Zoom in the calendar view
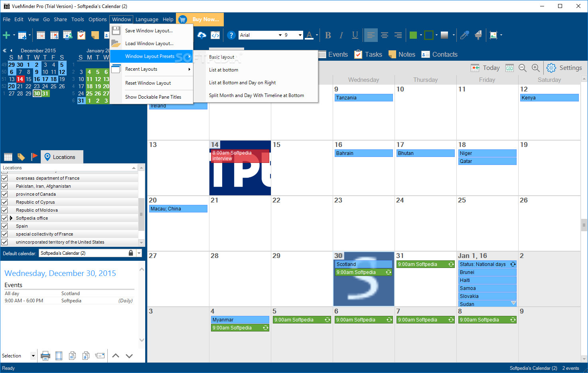The width and height of the screenshot is (588, 373). [536, 68]
